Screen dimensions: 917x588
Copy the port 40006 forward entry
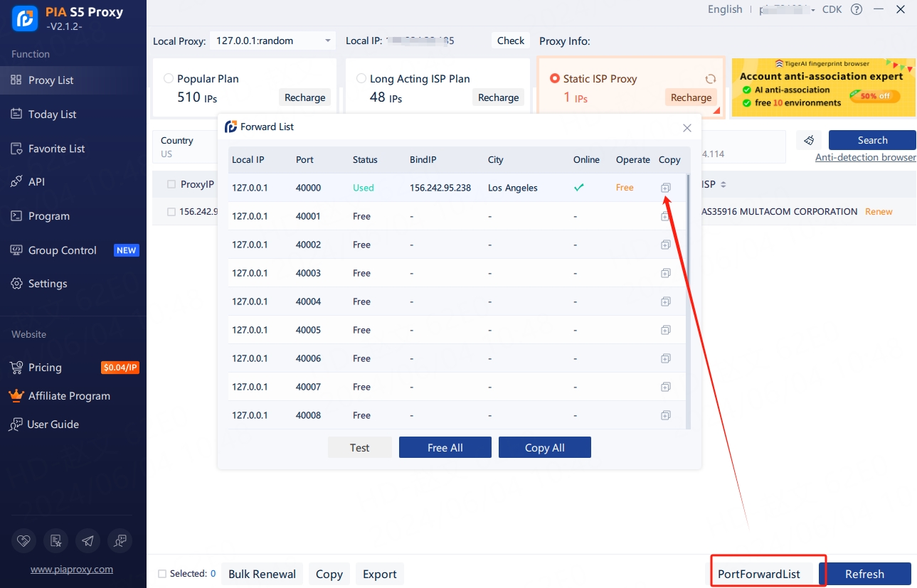[x=666, y=358]
